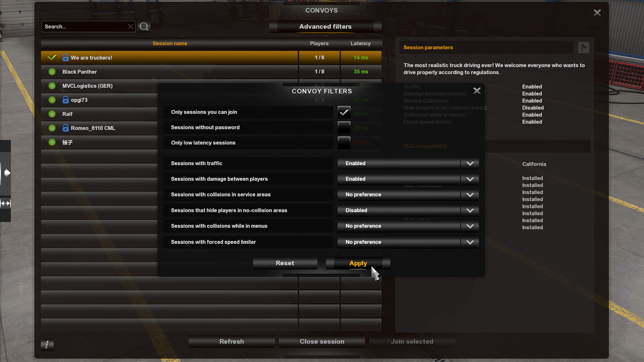Viewport: 644px width, 362px height.
Task: Sort list by Session name header
Action: pyautogui.click(x=170, y=44)
